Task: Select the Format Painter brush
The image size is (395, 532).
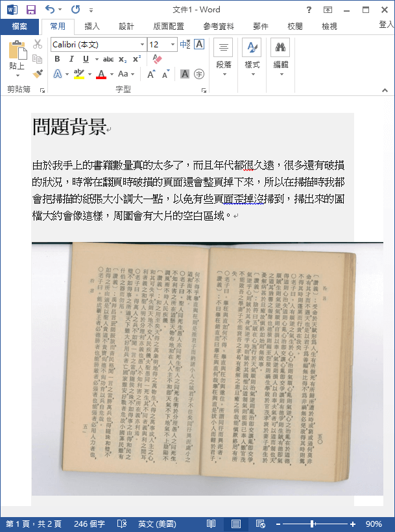Action: pos(38,73)
